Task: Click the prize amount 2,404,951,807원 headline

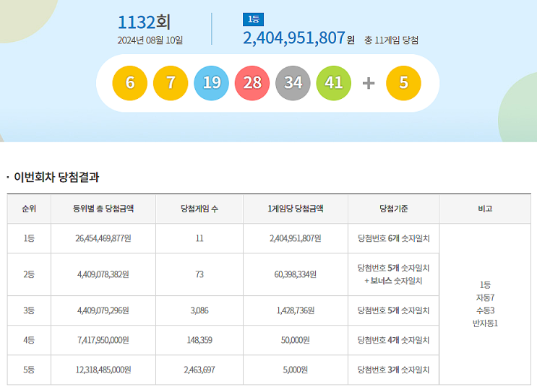Action: pos(298,38)
